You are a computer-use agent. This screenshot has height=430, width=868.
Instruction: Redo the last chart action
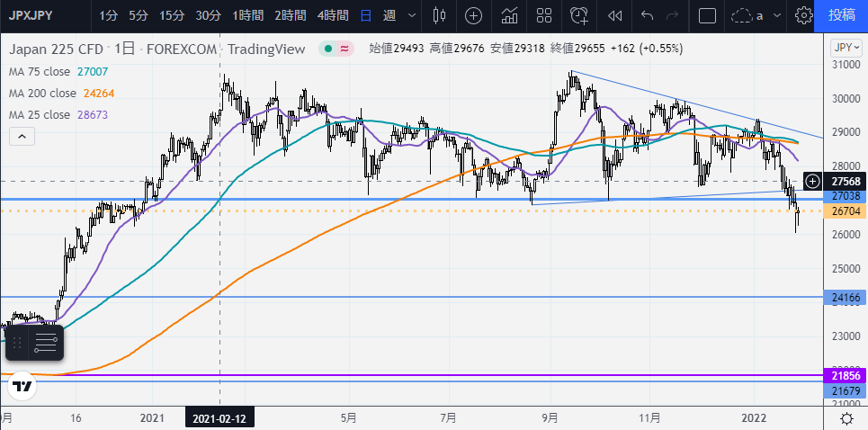(x=672, y=15)
